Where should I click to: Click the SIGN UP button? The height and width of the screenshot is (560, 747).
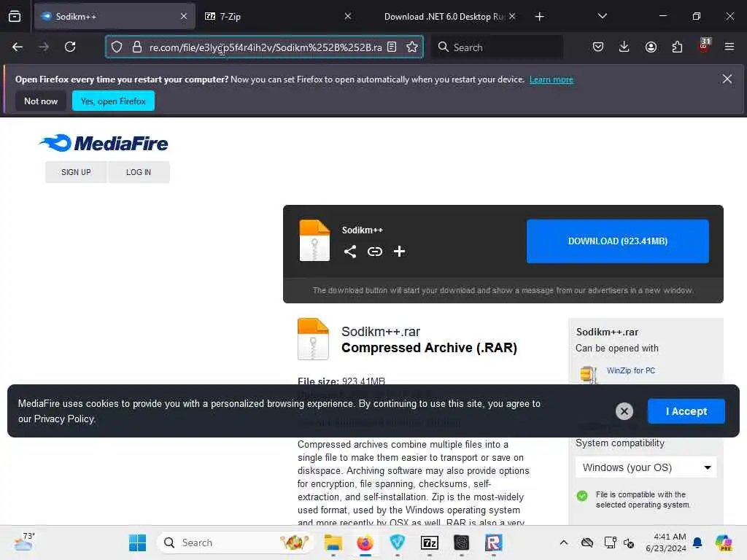click(76, 172)
